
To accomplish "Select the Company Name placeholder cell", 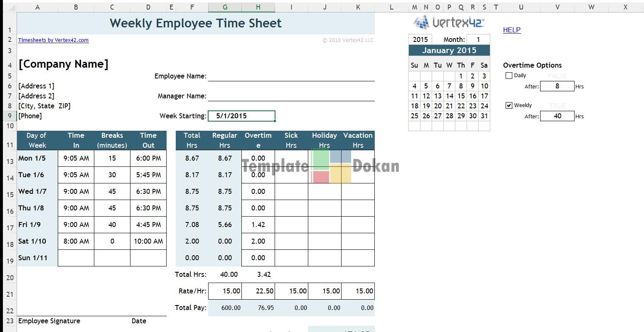I will 64,64.
